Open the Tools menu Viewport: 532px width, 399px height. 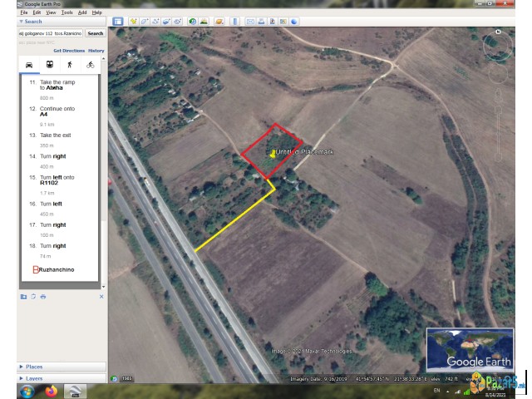tap(66, 12)
